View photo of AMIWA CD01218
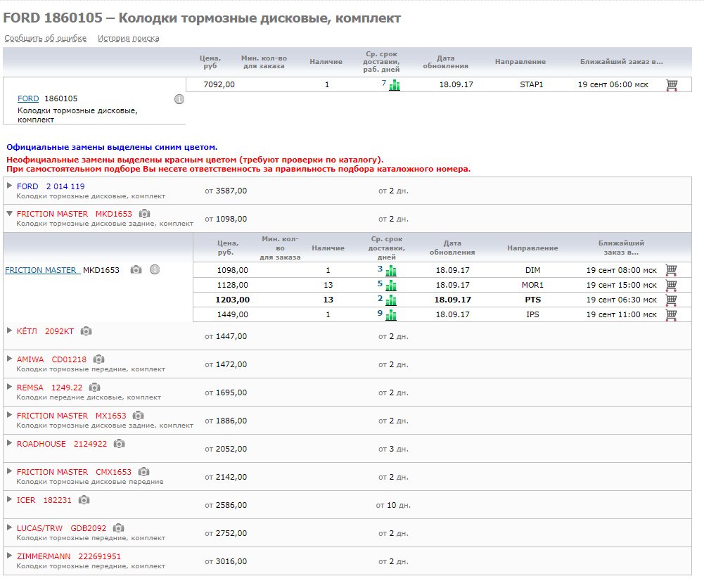704x588 pixels. tap(98, 359)
